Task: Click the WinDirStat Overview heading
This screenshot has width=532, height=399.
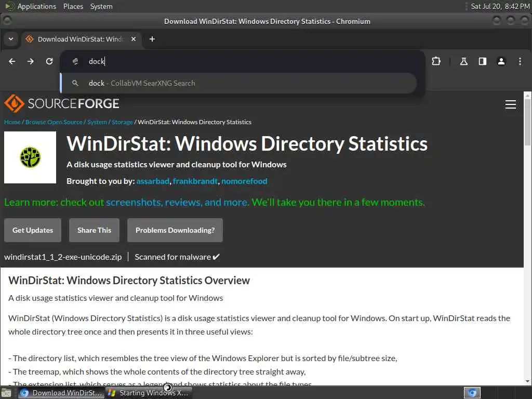Action: click(129, 281)
